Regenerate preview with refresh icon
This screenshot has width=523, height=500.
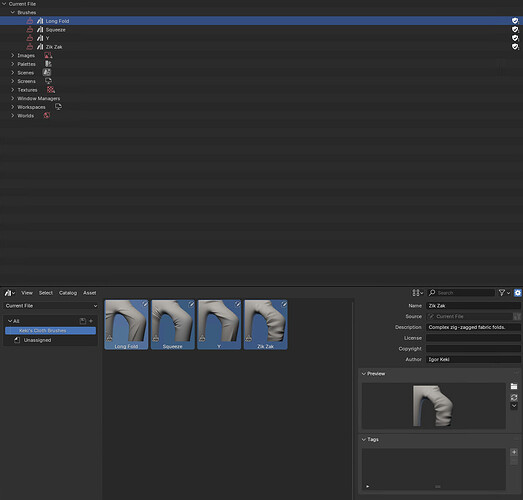514,397
